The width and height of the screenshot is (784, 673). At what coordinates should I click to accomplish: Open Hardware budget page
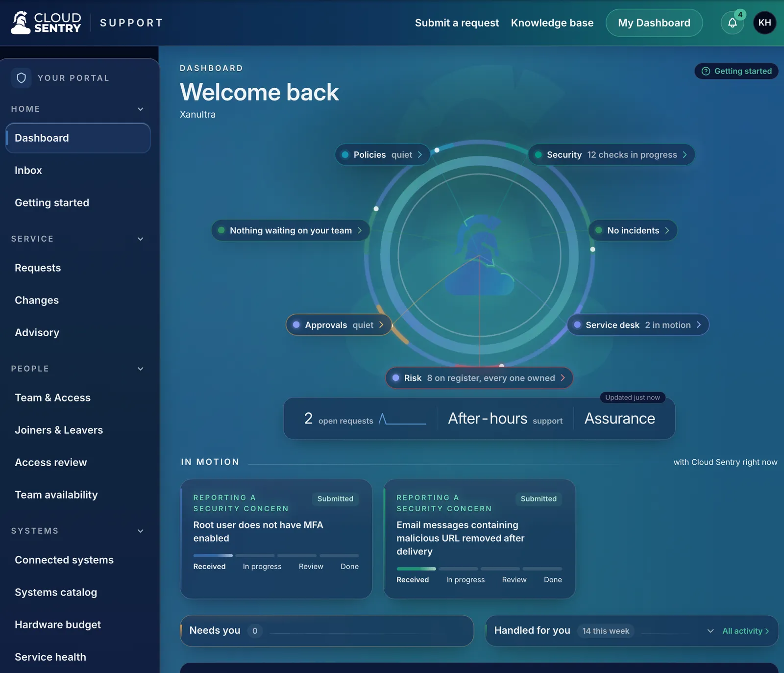tap(78, 625)
